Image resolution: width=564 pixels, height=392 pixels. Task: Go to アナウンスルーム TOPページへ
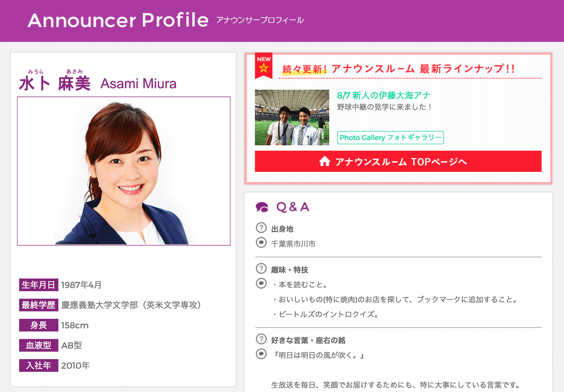[x=398, y=161]
